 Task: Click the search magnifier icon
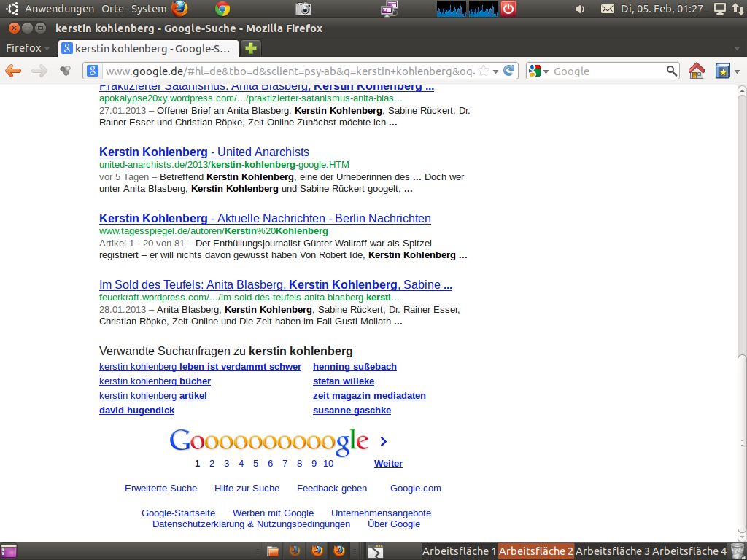pos(672,71)
